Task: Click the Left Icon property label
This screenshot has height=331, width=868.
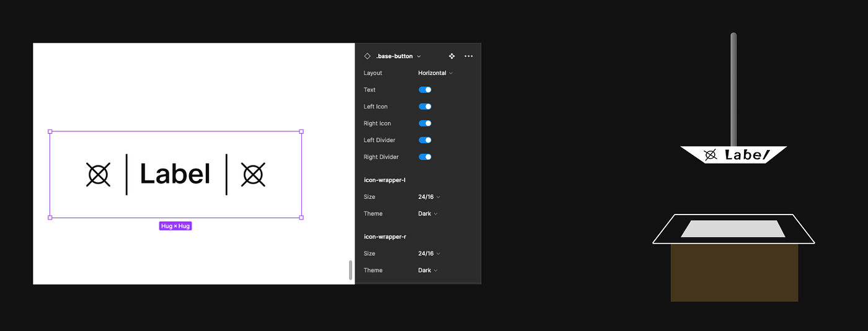Action: [376, 107]
